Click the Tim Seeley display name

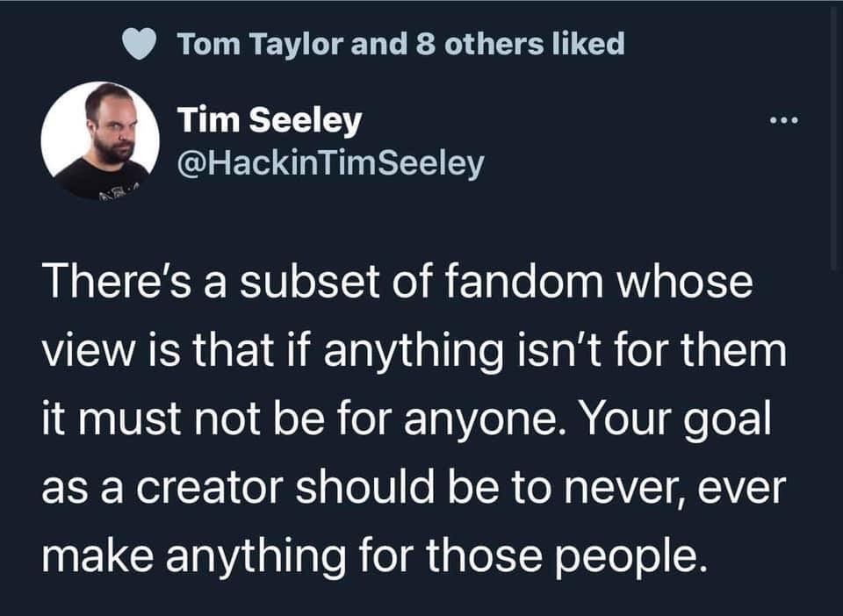pyautogui.click(x=269, y=121)
